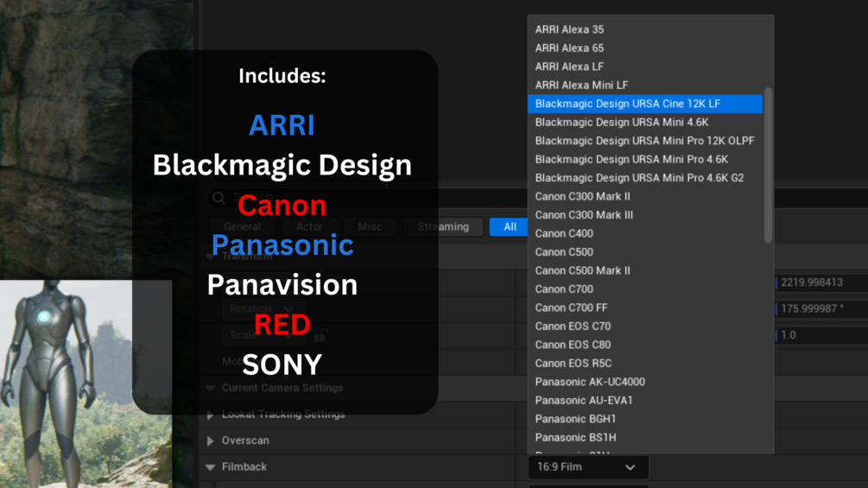Open the 16:9 Film filmback dropdown
Screen dimensions: 868x488
click(587, 467)
